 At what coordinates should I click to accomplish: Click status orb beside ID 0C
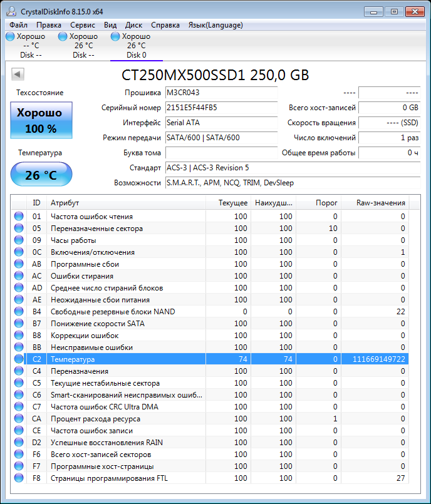[19, 252]
